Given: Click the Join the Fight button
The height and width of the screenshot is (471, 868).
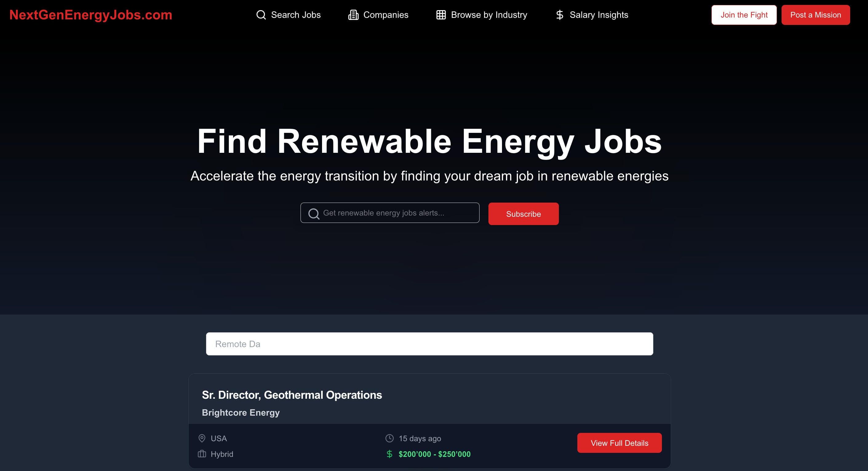Looking at the screenshot, I should click(744, 15).
